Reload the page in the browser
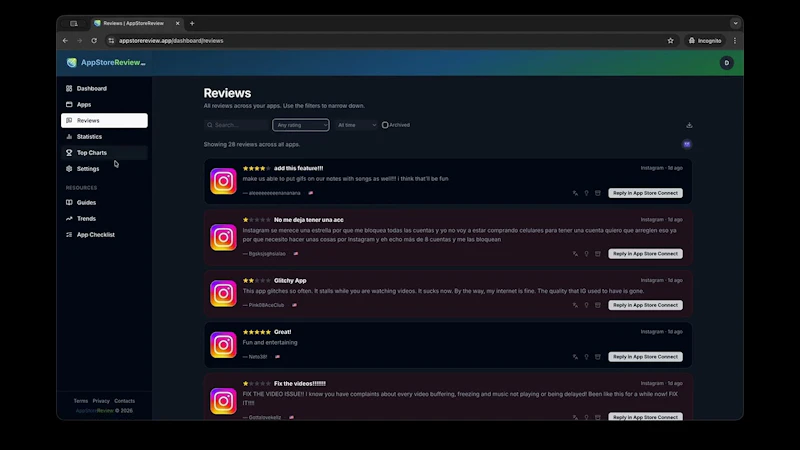Image resolution: width=800 pixels, height=450 pixels. pyautogui.click(x=94, y=41)
